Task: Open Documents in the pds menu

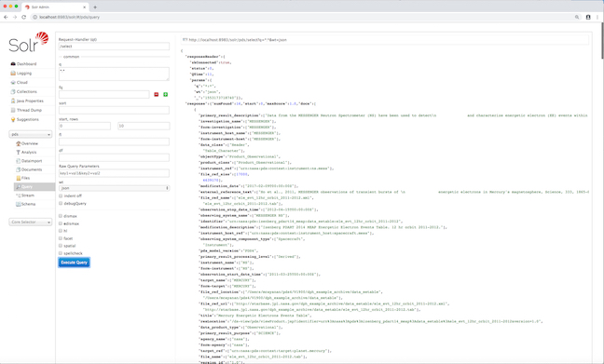Action: (x=32, y=169)
